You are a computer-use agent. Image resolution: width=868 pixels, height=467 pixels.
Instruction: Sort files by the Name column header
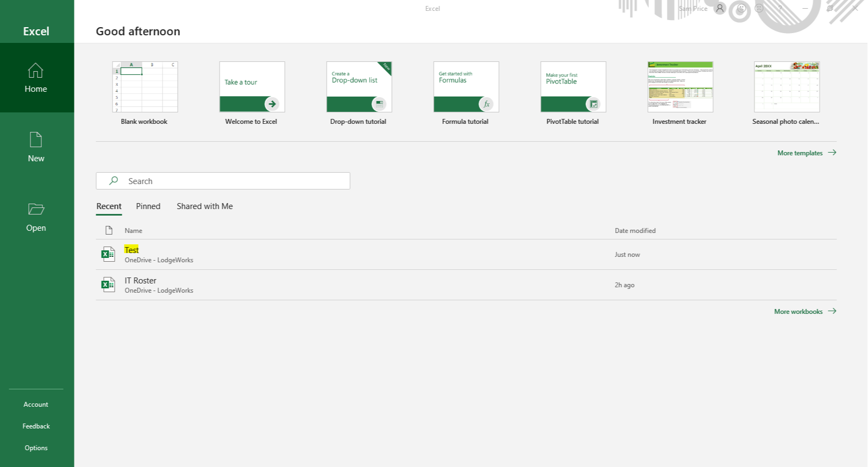coord(133,231)
